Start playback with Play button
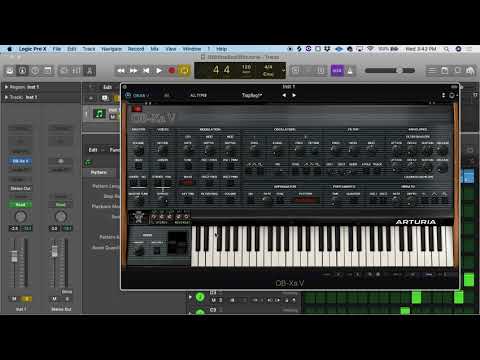This screenshot has height=360, width=480. click(159, 70)
